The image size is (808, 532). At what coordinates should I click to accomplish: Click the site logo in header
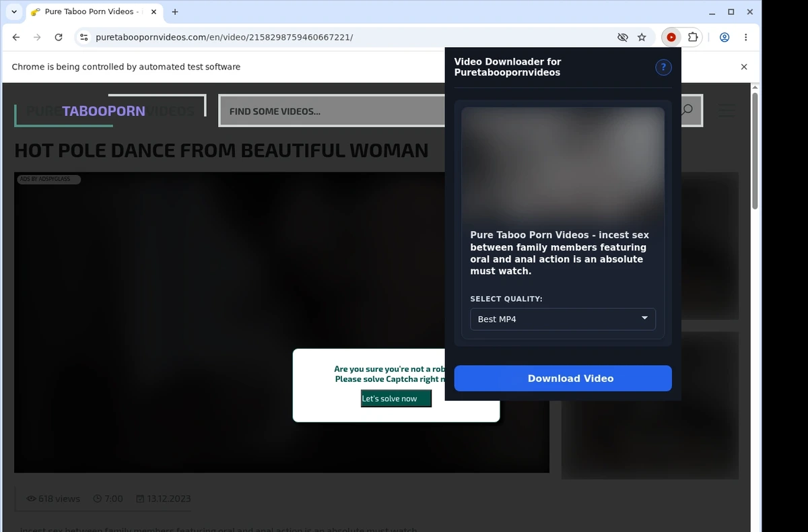coord(110,111)
